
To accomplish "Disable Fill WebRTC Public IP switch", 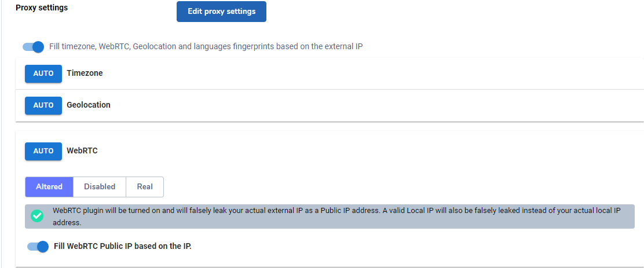I will coord(38,247).
